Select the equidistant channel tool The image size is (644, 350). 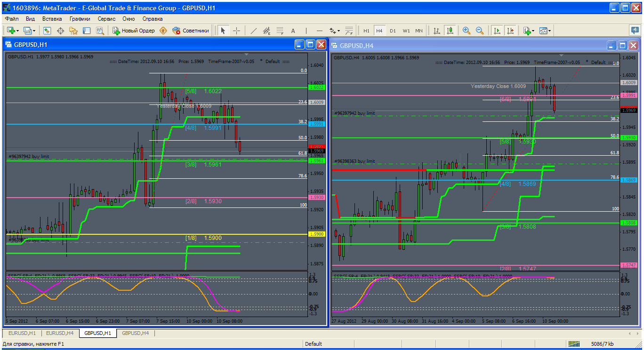[x=266, y=31]
